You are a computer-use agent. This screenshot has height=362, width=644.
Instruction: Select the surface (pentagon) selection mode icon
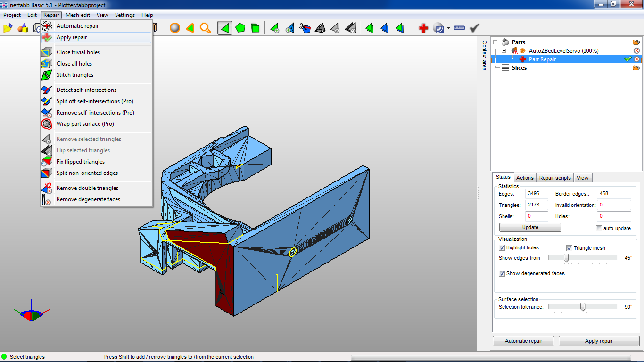coord(240,28)
